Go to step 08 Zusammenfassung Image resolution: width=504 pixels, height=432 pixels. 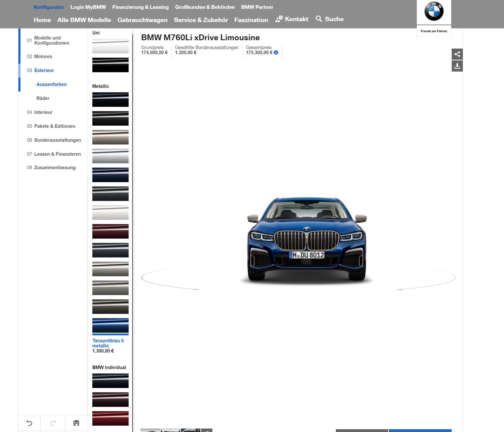54,167
